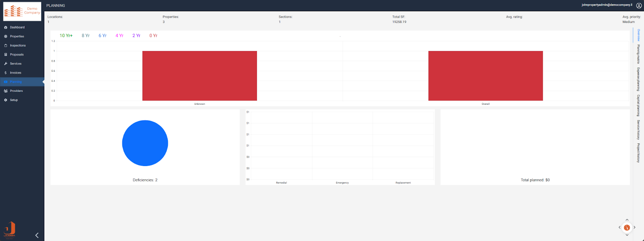Toggle the 6 Yr legend series
Viewport: 644px width, 241px height.
click(x=103, y=35)
